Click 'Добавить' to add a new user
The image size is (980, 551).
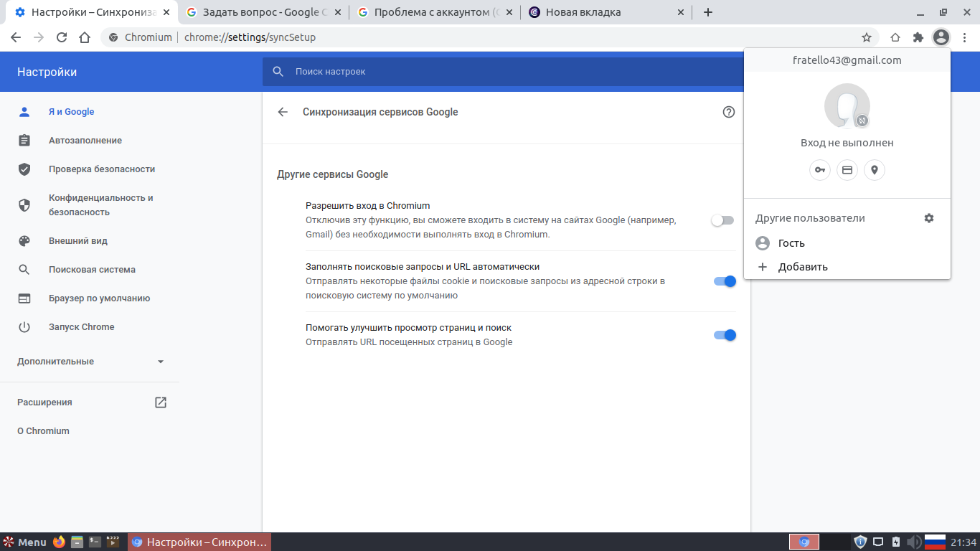click(847, 267)
